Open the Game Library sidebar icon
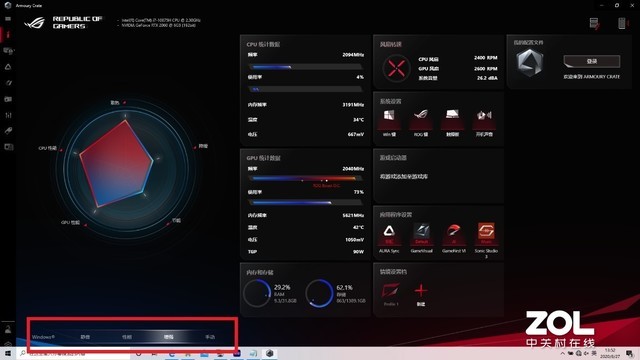Screen dimensions: 640x360 coord(8,99)
